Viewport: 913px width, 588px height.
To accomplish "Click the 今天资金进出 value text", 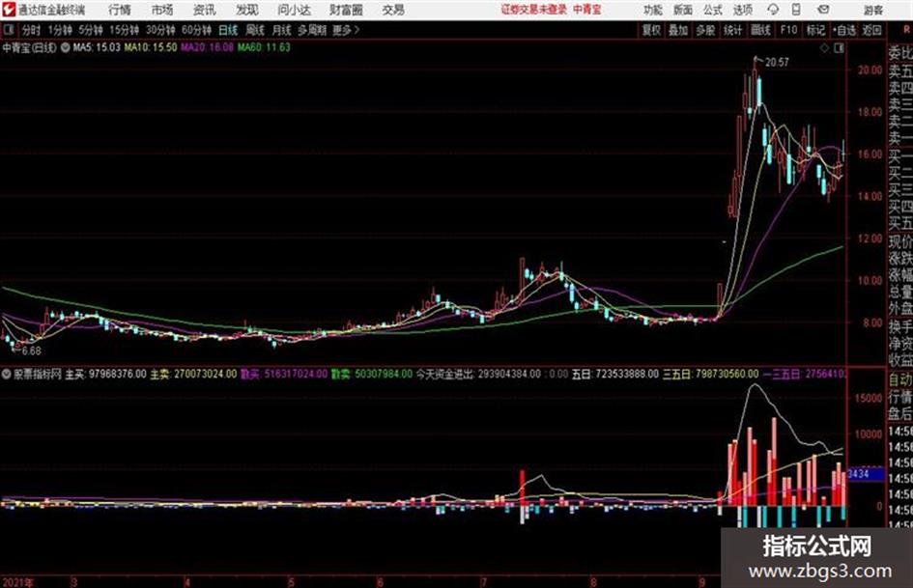I will pos(478,374).
